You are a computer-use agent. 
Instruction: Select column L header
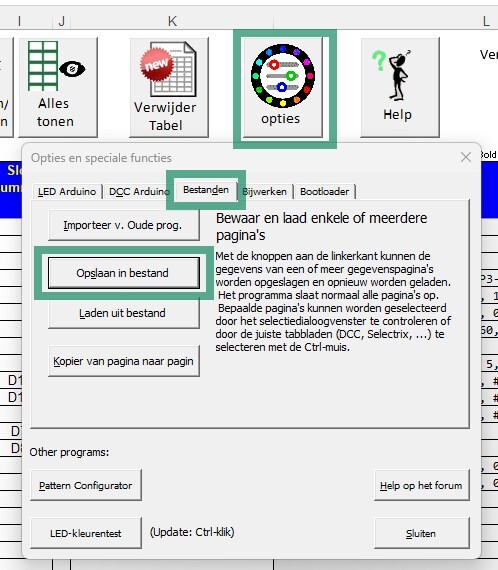point(486,21)
